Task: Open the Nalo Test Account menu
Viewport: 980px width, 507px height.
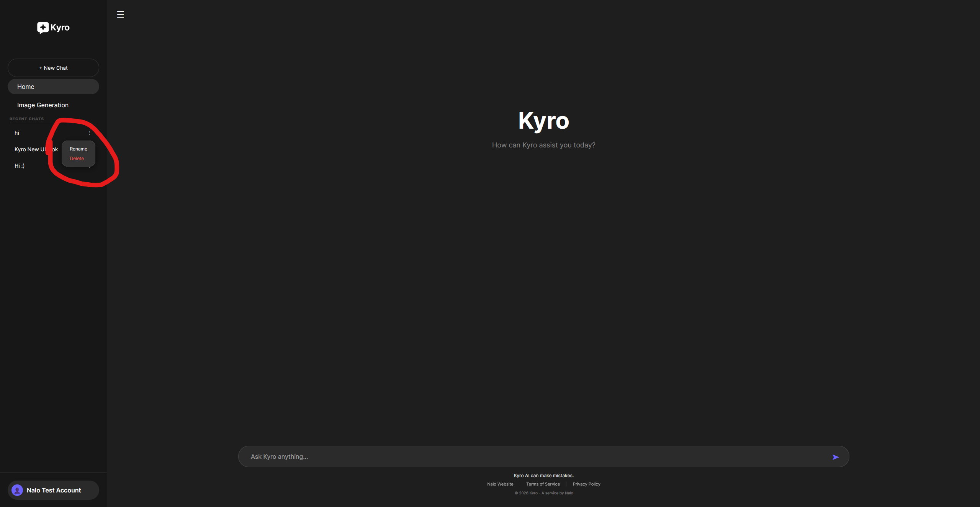Action: (x=53, y=490)
